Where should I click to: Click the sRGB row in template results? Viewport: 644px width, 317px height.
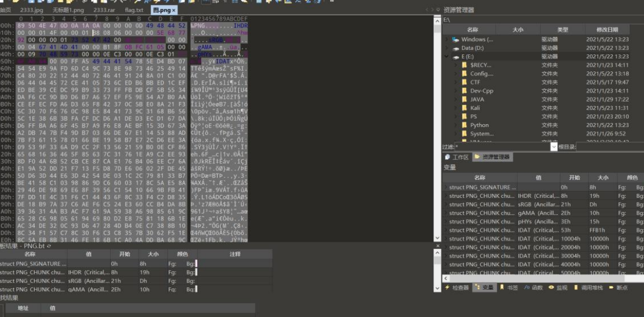coord(135,281)
